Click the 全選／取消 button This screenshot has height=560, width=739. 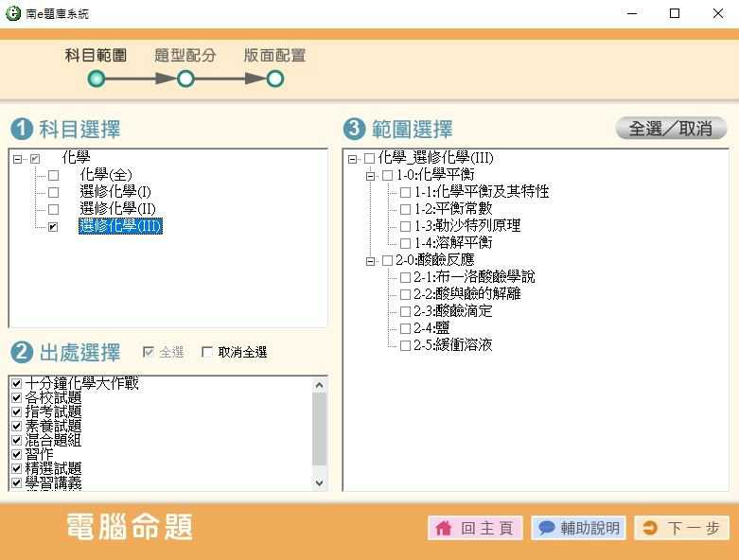coord(671,128)
